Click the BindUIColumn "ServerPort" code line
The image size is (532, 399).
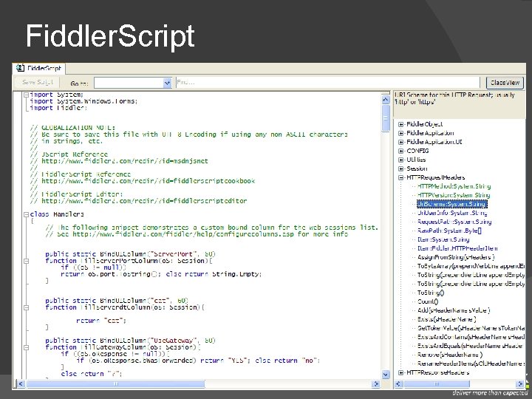[131, 254]
